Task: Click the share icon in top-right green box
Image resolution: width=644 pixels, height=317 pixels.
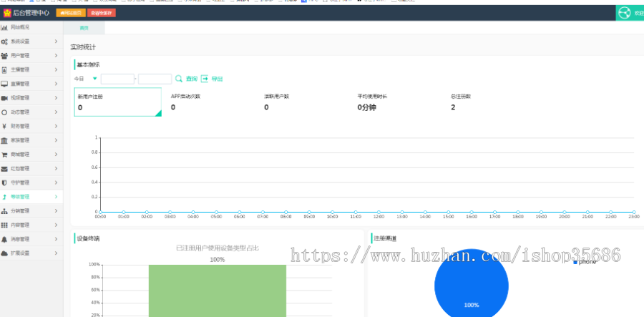Action: pos(624,13)
